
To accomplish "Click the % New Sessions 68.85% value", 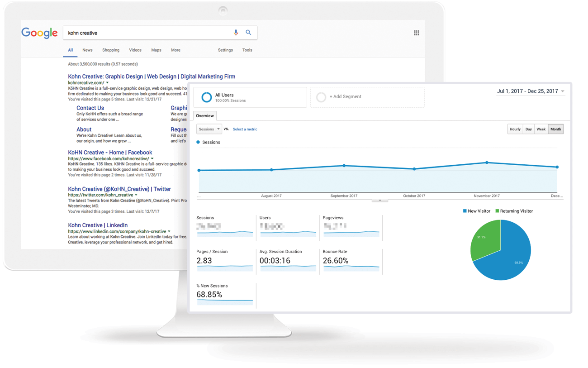I will tap(209, 295).
